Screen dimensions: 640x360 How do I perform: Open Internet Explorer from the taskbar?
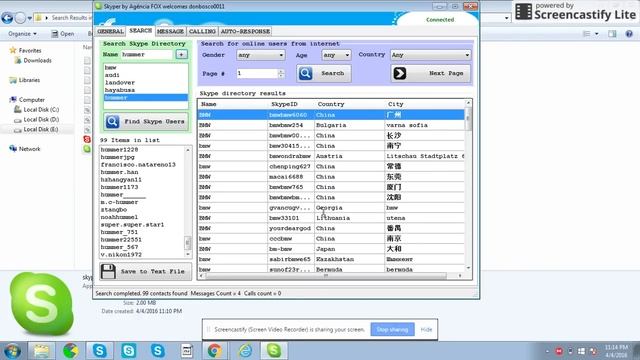[x=245, y=351]
